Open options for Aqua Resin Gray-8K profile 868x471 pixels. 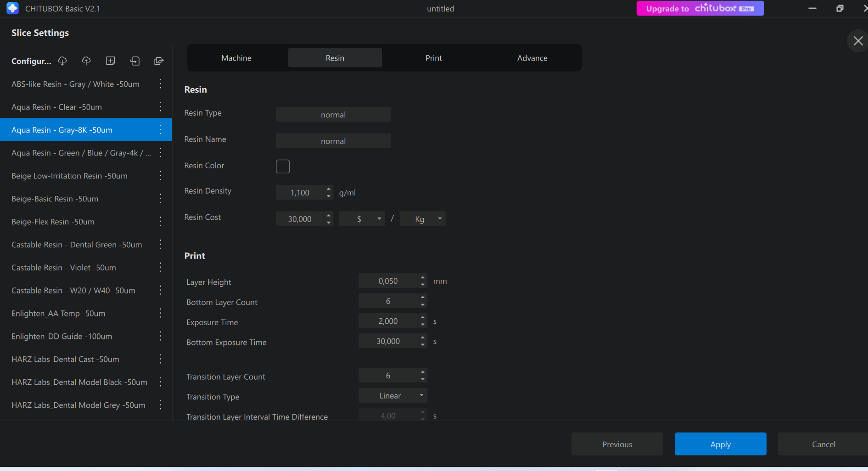(x=160, y=130)
